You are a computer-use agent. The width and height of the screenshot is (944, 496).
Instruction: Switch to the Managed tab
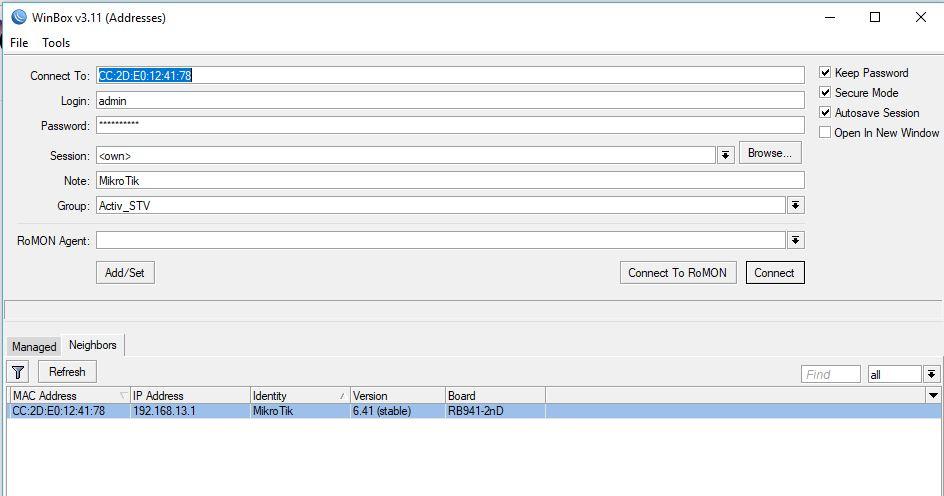(x=34, y=347)
